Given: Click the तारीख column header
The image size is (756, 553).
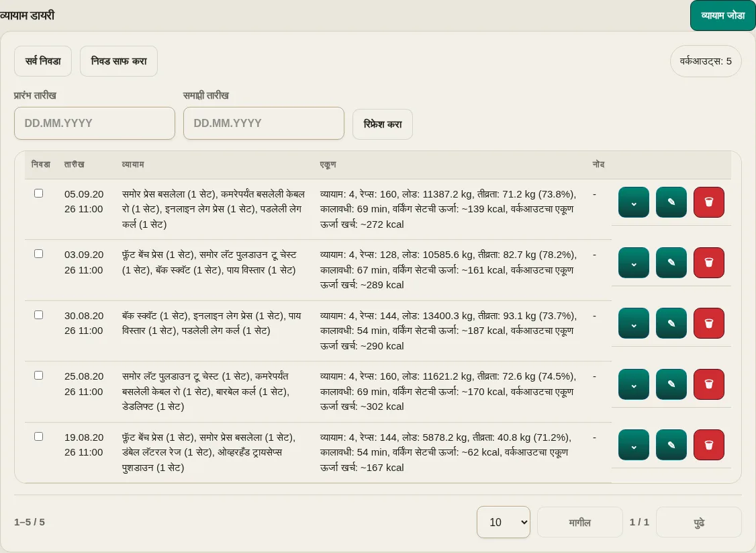Looking at the screenshot, I should (x=75, y=165).
